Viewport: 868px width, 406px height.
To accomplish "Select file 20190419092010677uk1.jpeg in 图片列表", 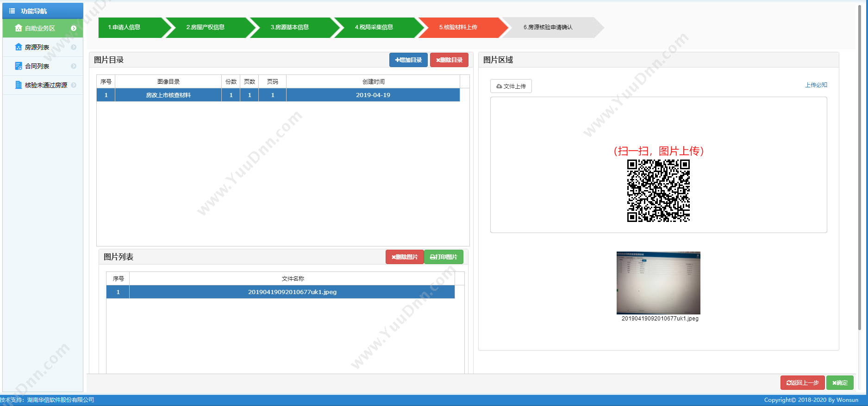I will point(281,292).
